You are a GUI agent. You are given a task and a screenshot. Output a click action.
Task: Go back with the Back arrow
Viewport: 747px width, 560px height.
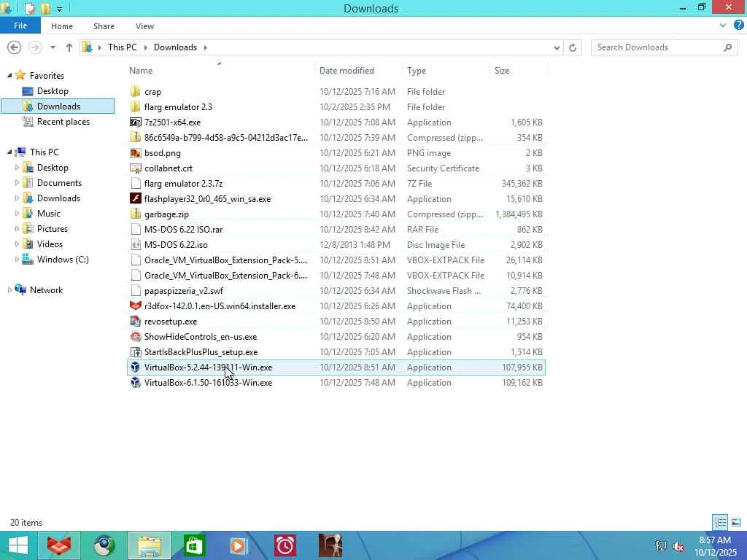pyautogui.click(x=15, y=47)
